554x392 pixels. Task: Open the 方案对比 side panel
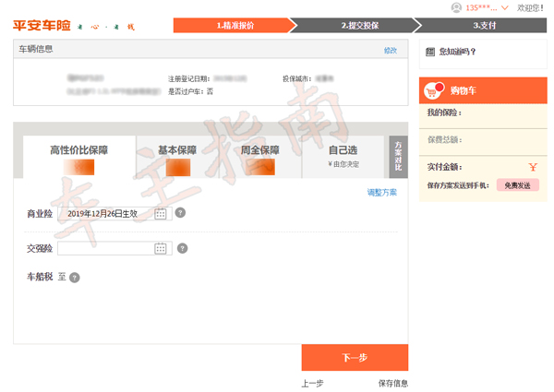[x=398, y=156]
